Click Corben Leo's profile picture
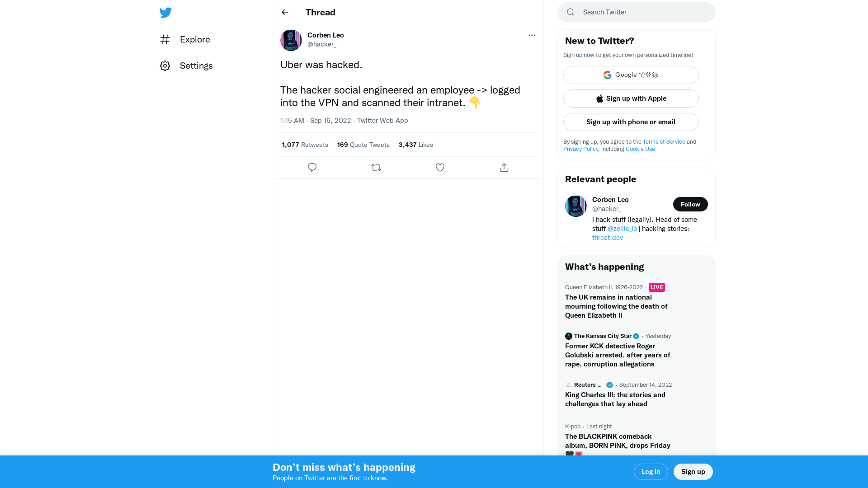 point(291,40)
